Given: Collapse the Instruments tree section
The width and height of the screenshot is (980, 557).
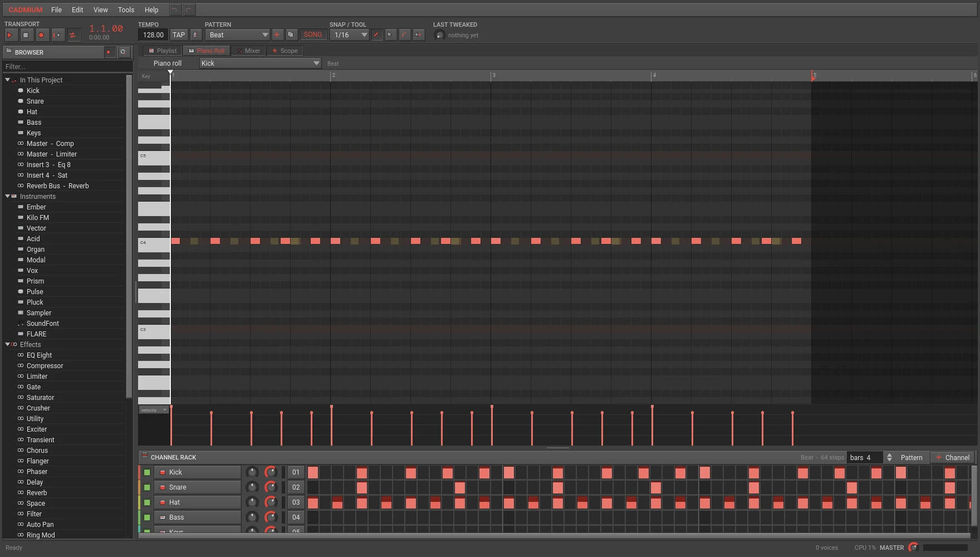Looking at the screenshot, I should click(x=7, y=196).
